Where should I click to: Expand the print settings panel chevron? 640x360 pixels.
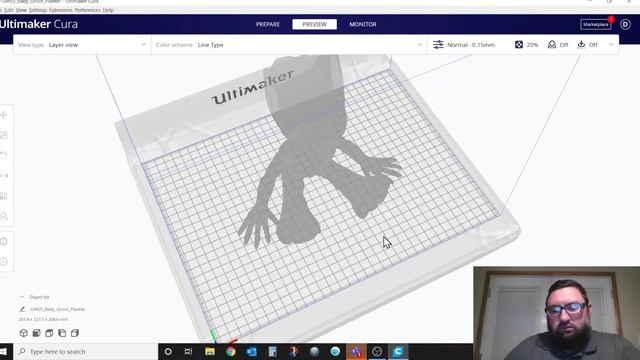click(611, 44)
